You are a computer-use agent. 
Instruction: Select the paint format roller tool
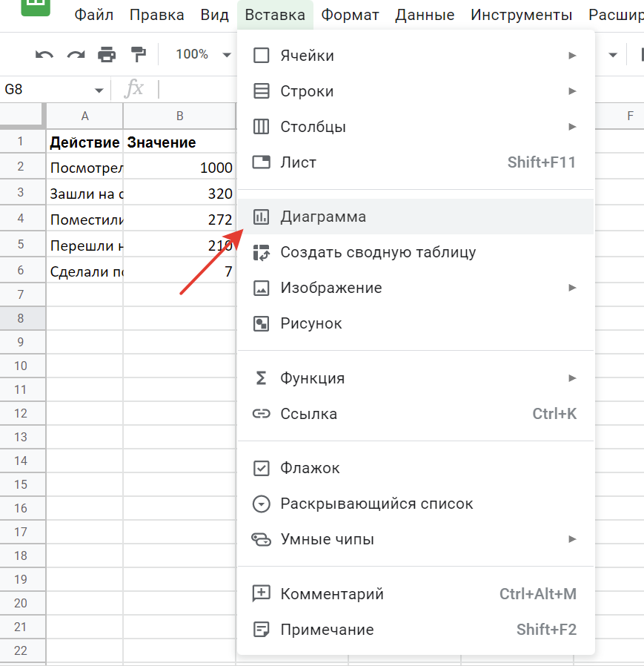click(139, 54)
